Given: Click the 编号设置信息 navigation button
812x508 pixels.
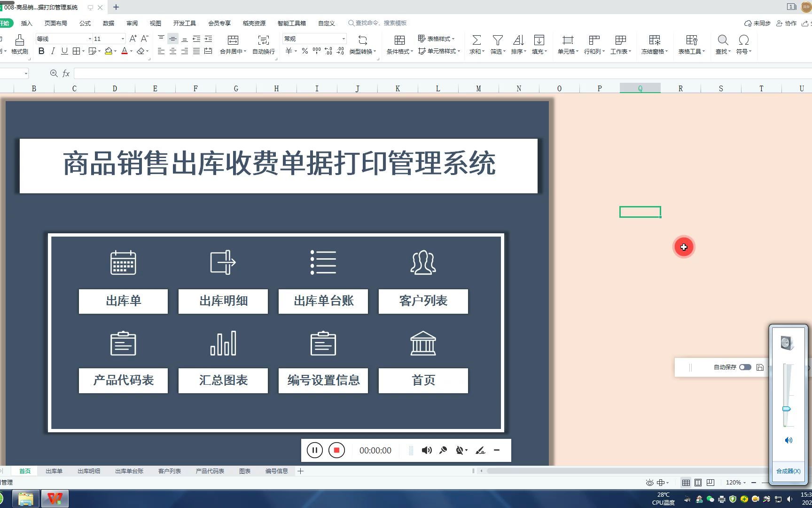Looking at the screenshot, I should (323, 381).
